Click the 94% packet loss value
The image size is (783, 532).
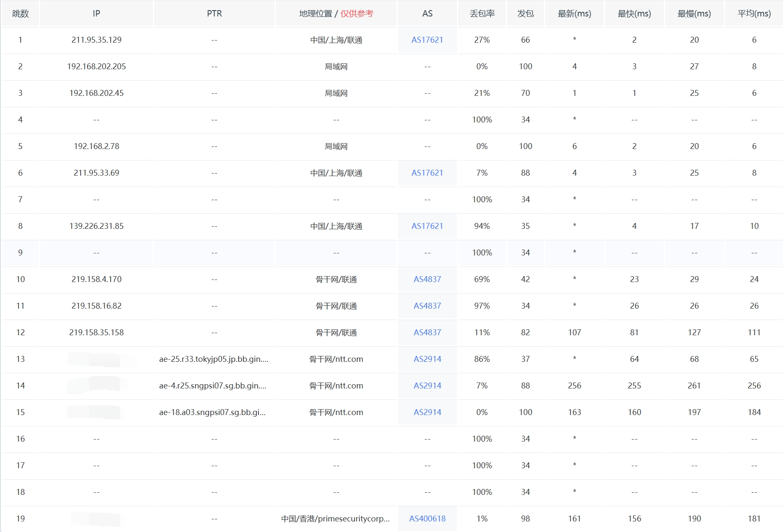(x=482, y=226)
